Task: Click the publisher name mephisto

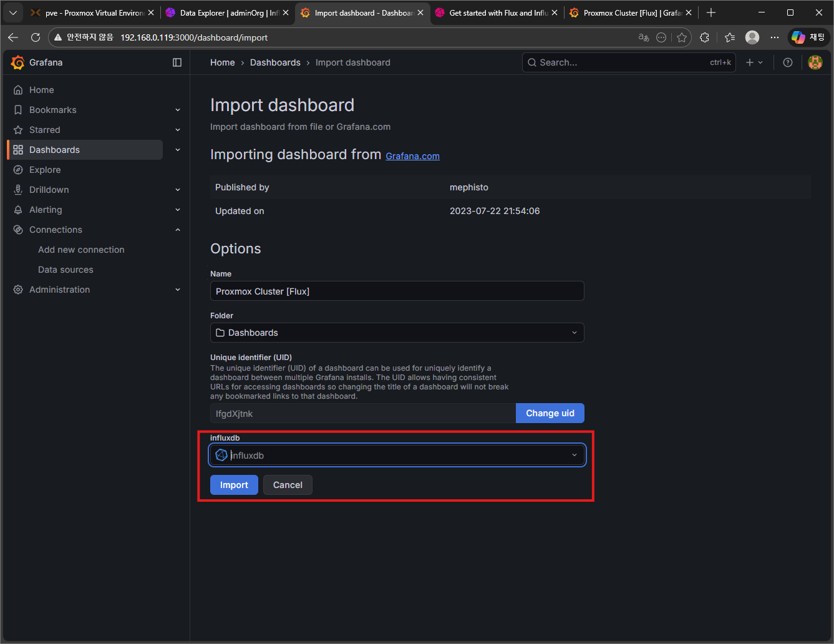Action: point(469,187)
